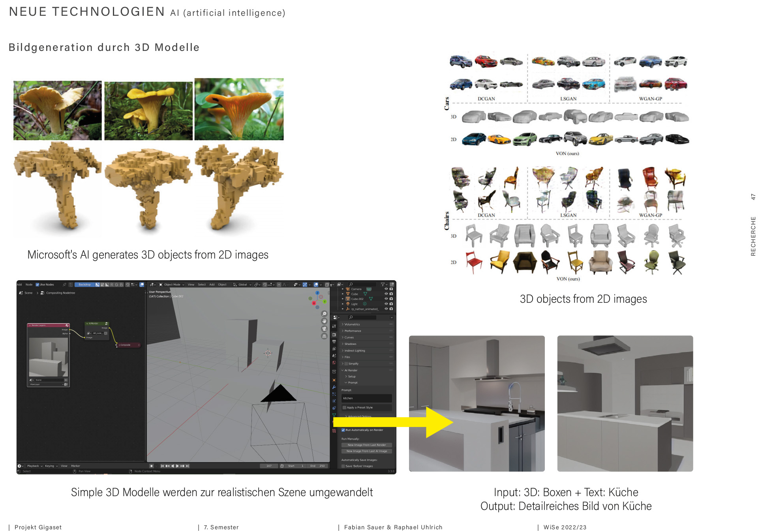Select Cube.002 in the outliner
This screenshot has width=758, height=532.
coord(357,299)
